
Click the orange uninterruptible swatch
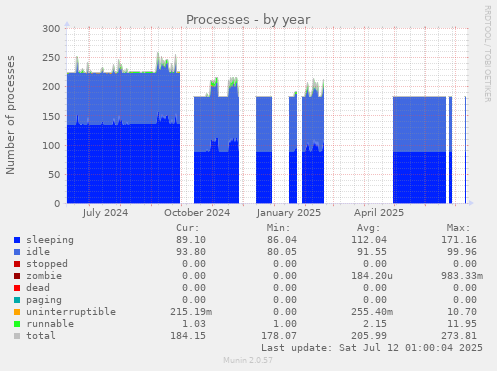tap(17, 312)
